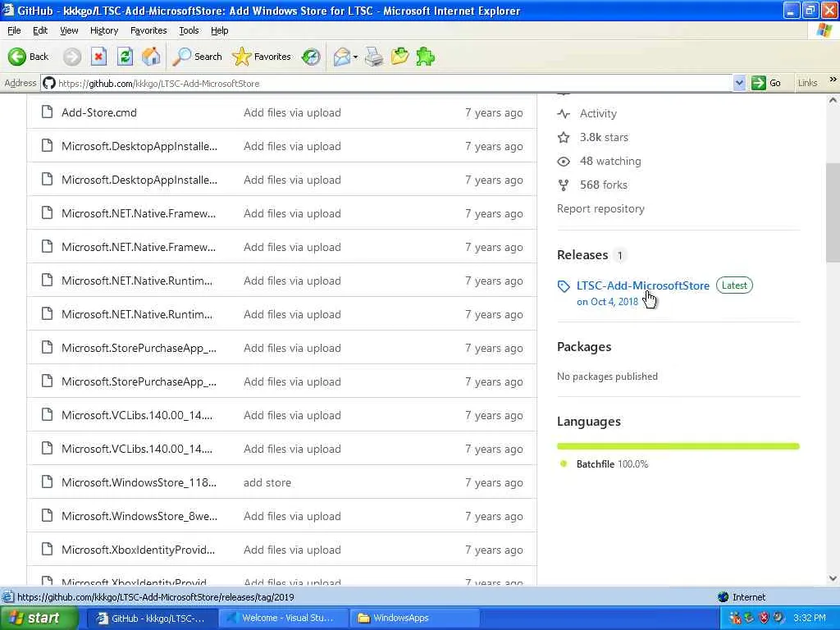Click the greyed Forward arrow button
The width and height of the screenshot is (840, 630).
click(72, 57)
